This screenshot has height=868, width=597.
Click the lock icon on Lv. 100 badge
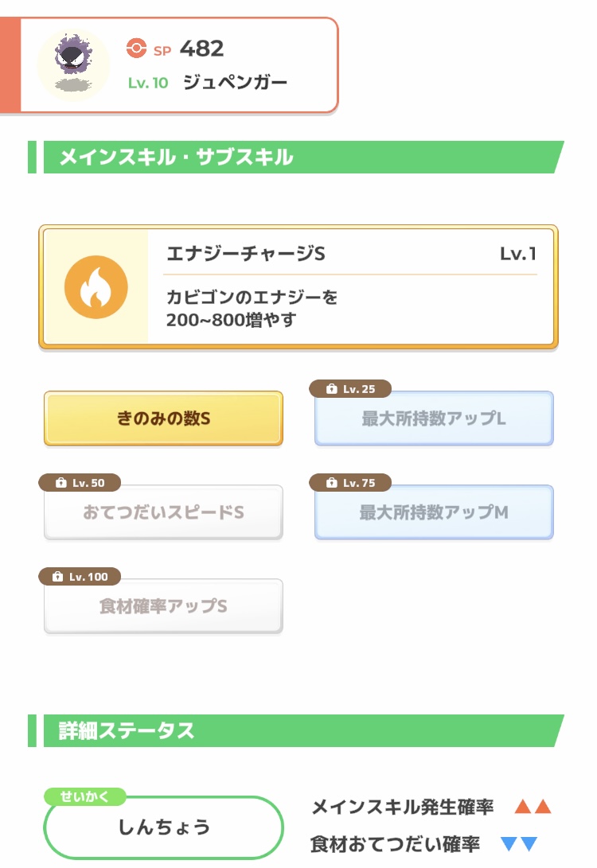pos(57,577)
